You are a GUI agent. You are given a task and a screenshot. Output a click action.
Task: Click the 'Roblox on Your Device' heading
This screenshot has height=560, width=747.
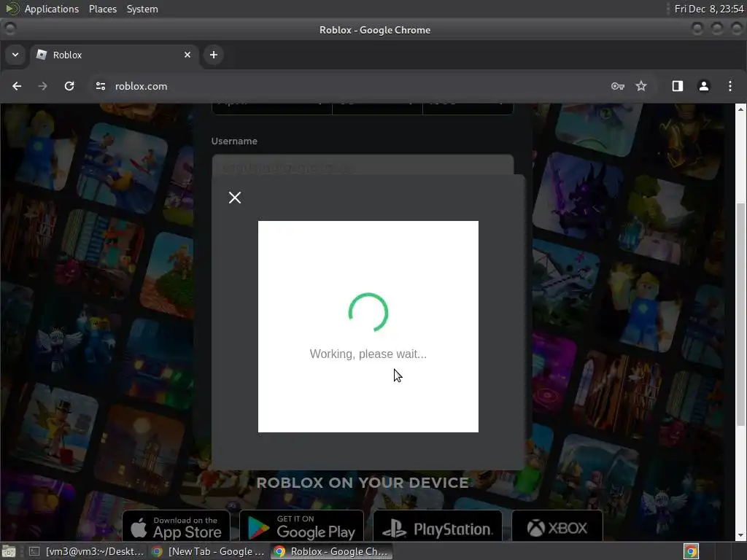[x=363, y=483]
